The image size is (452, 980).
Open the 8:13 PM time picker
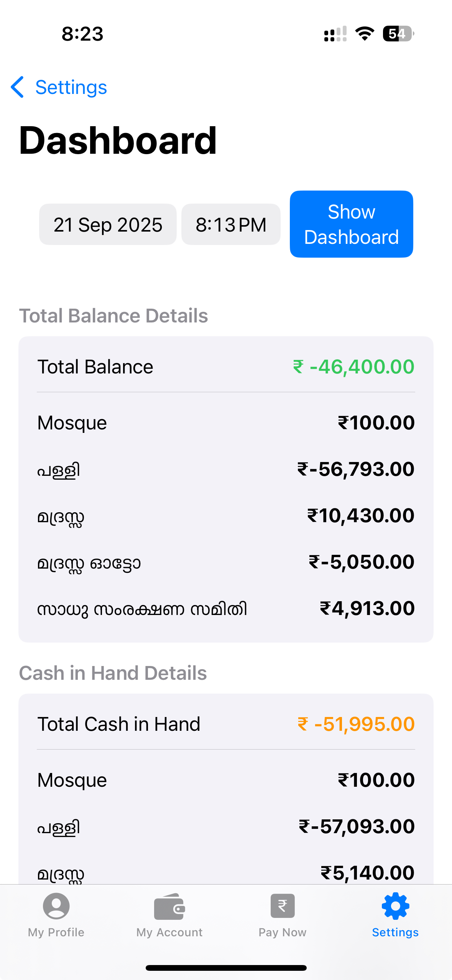(231, 225)
